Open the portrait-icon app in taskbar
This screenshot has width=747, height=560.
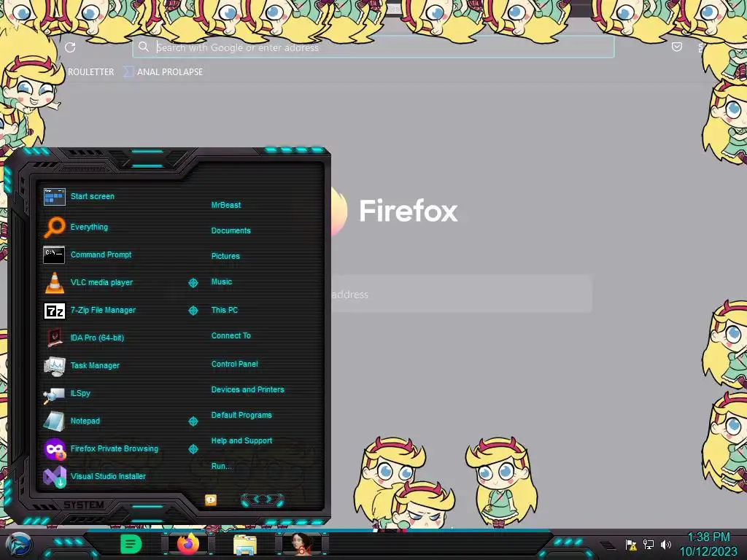[302, 544]
